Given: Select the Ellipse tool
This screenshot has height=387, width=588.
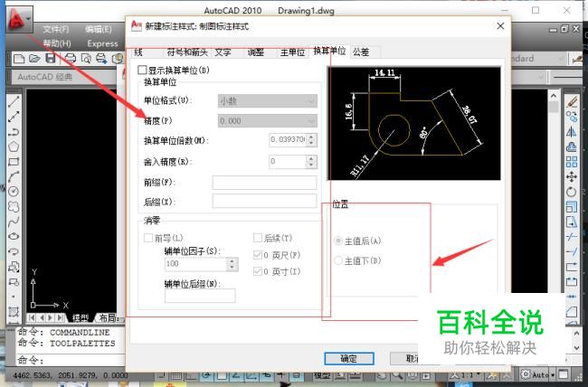Looking at the screenshot, I should click(x=14, y=237).
